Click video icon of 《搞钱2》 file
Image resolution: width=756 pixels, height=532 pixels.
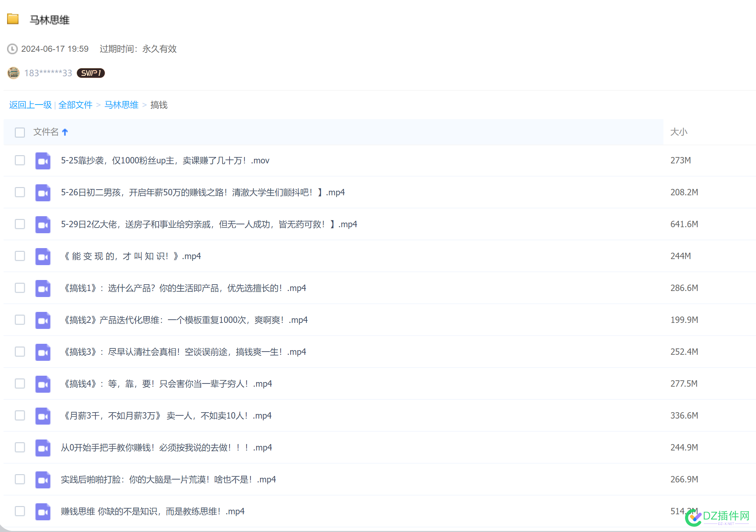click(43, 320)
